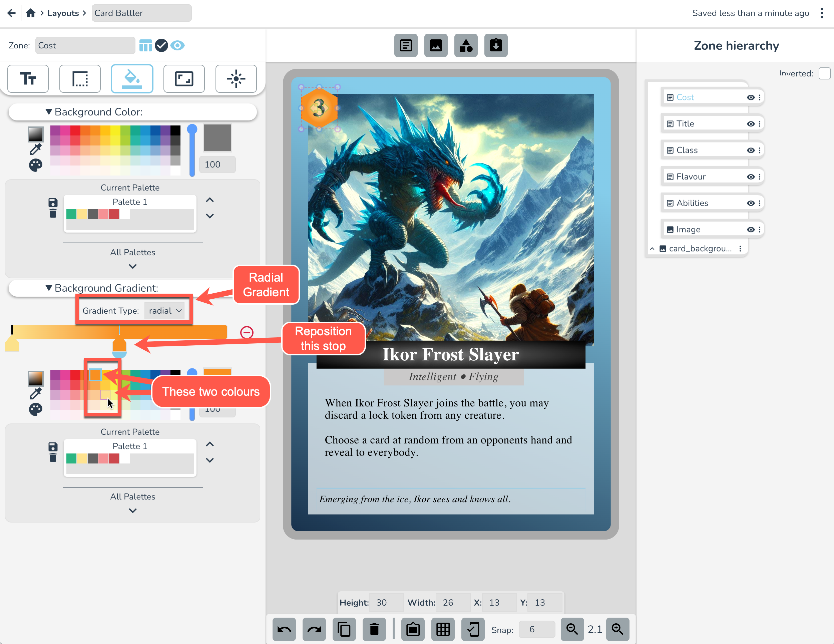Go to Layouts breadcrumb link
Viewport: 834px width, 644px height.
click(x=63, y=13)
